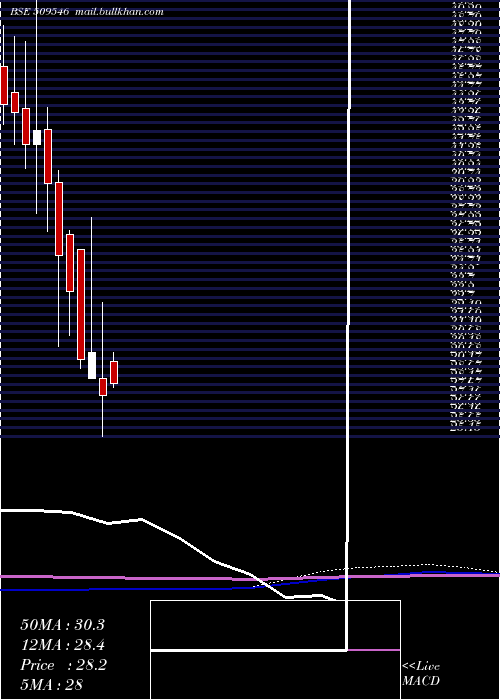This screenshot has height=700, width=500.
Task: Select the 50MA : 30.3 value
Action: (x=62, y=625)
